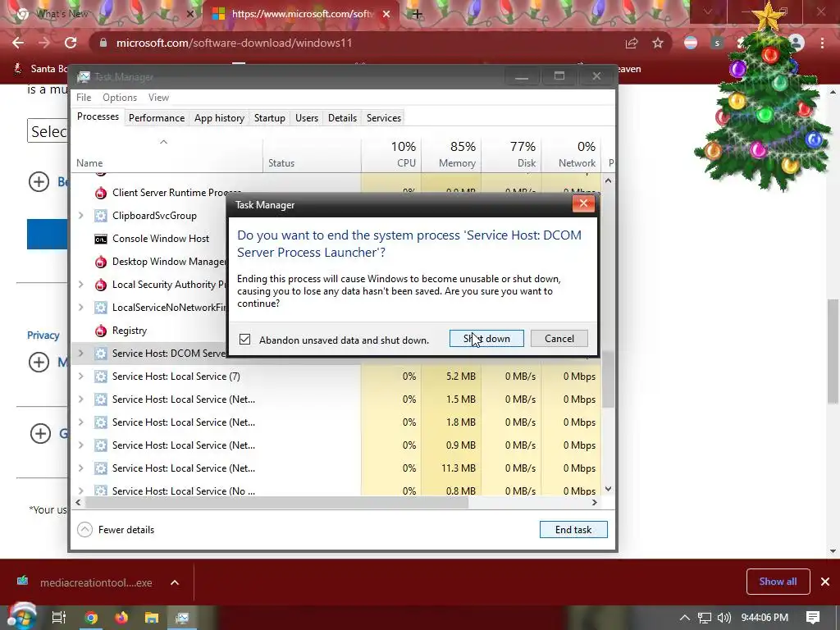Switch to the Services tab
840x630 pixels.
(384, 118)
